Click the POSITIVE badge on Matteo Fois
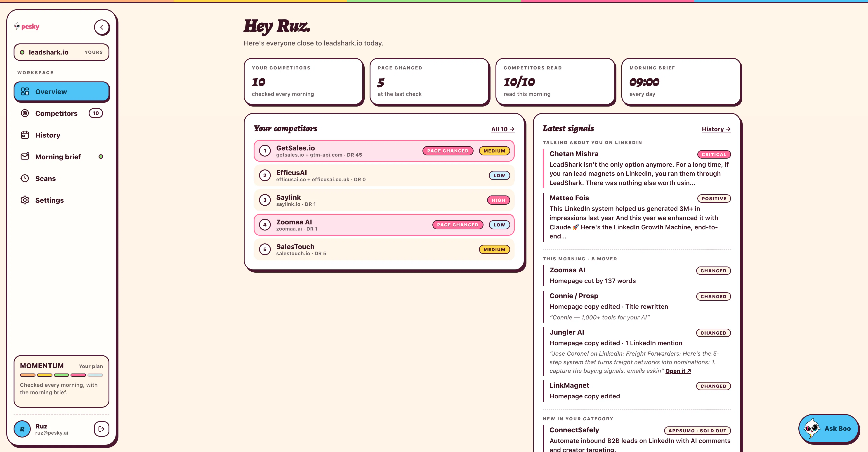 714,199
